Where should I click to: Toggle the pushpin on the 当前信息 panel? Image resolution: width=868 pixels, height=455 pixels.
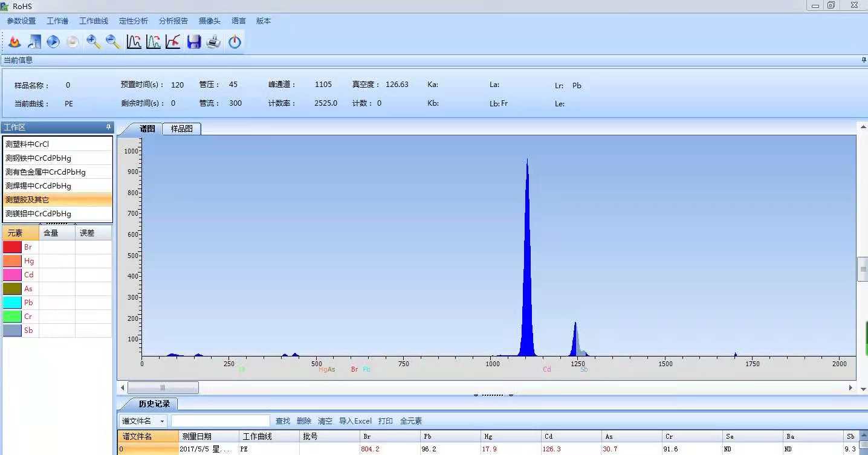(863, 60)
